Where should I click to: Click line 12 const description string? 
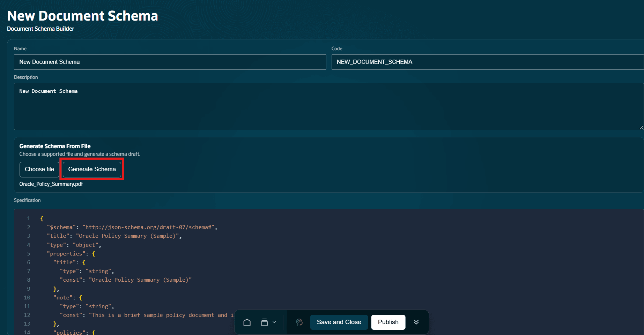[161, 315]
